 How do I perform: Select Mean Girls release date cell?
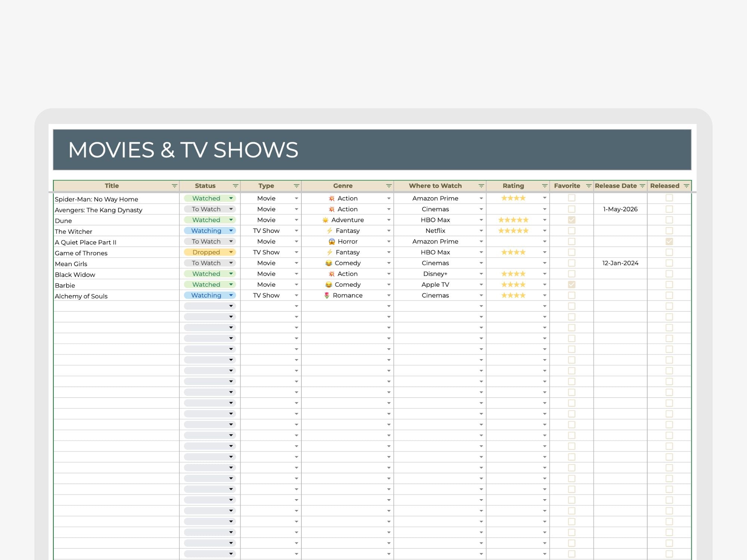click(x=620, y=263)
